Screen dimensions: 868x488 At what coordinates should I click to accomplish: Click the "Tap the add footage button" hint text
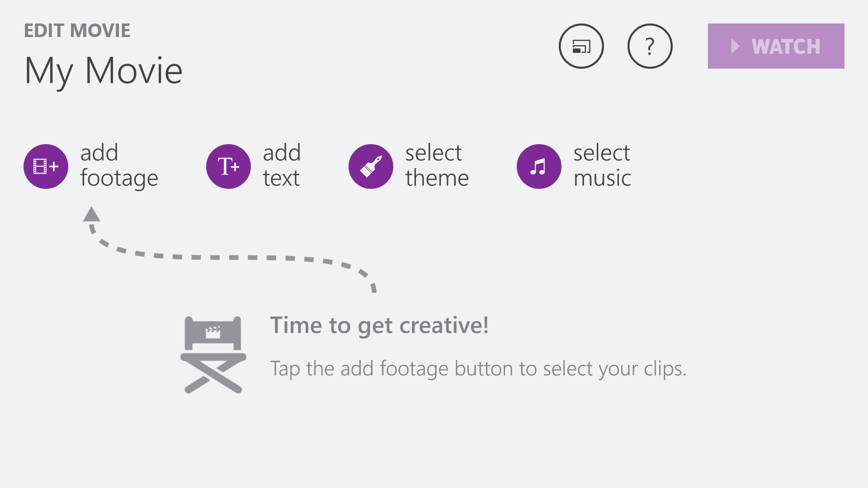(x=478, y=369)
